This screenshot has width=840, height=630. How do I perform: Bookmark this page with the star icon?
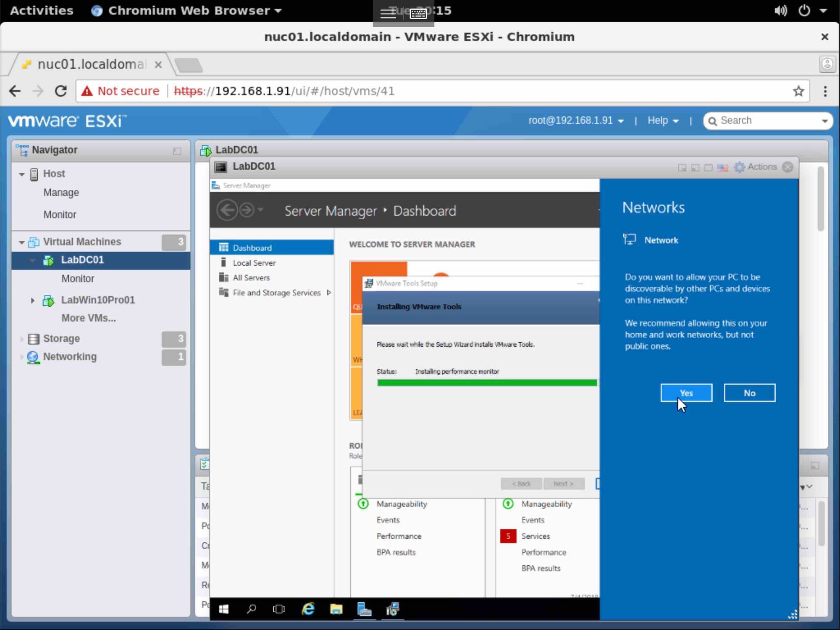point(798,91)
